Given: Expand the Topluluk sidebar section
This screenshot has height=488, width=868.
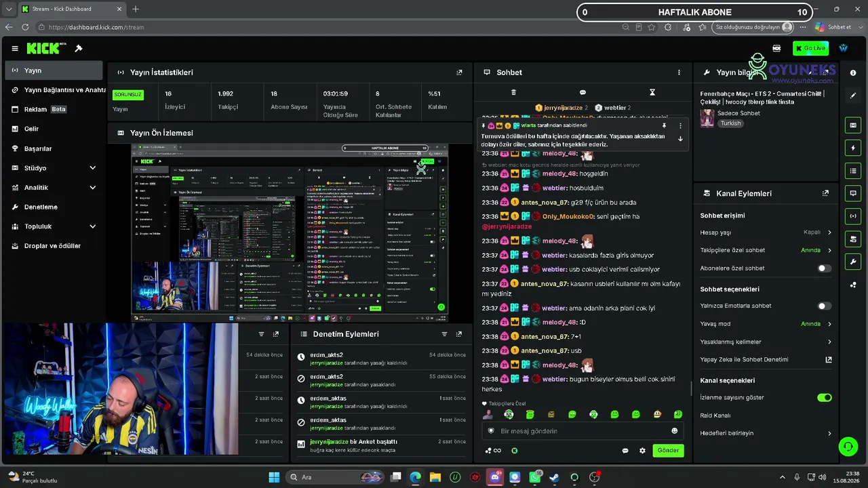Looking at the screenshot, I should pos(92,226).
